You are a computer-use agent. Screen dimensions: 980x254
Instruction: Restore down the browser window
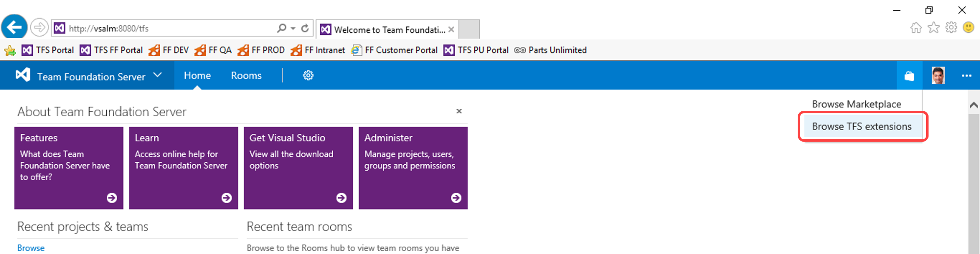(929, 10)
